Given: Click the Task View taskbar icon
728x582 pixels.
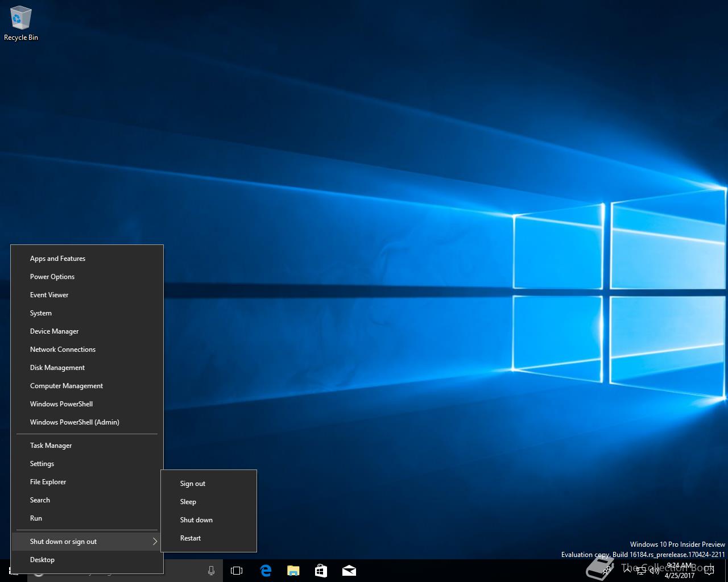Looking at the screenshot, I should tap(237, 571).
